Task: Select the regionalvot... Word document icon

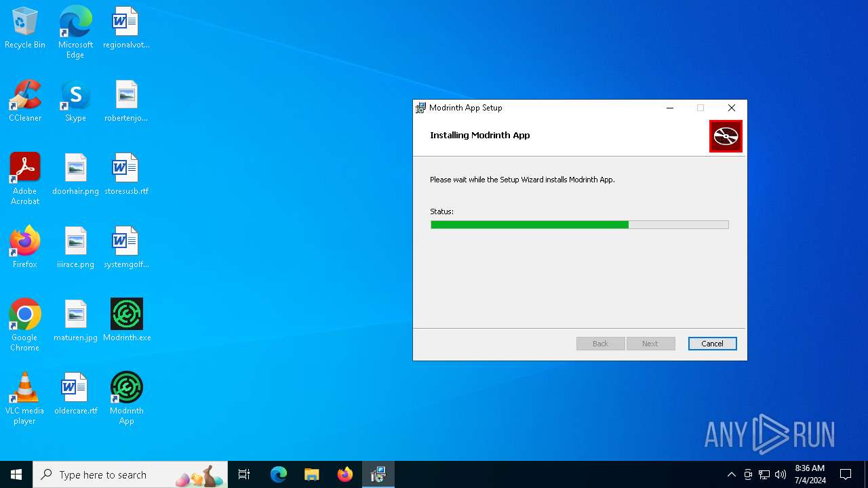Action: (126, 28)
